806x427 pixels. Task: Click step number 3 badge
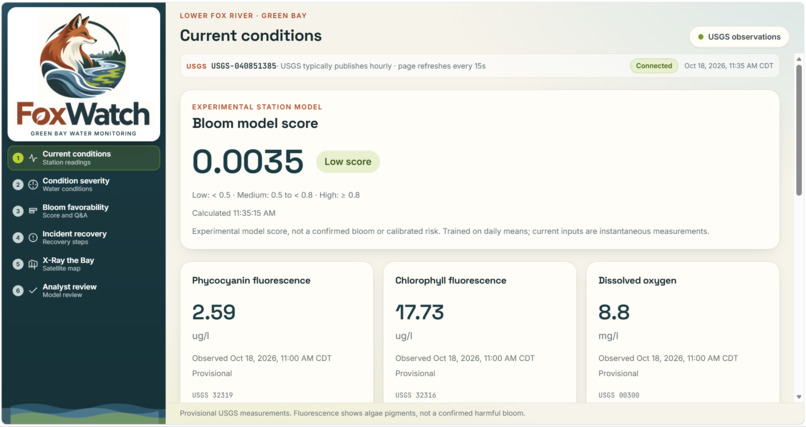[x=18, y=211]
